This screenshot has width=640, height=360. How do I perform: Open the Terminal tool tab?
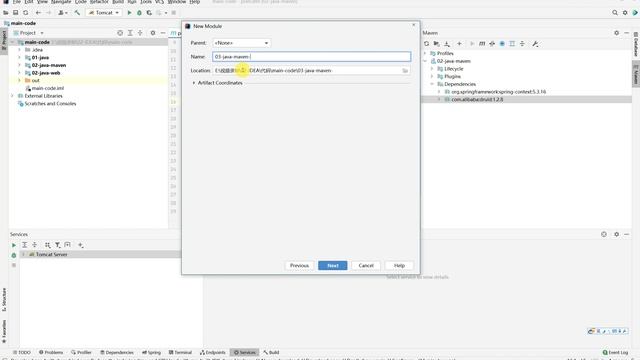tap(180, 352)
